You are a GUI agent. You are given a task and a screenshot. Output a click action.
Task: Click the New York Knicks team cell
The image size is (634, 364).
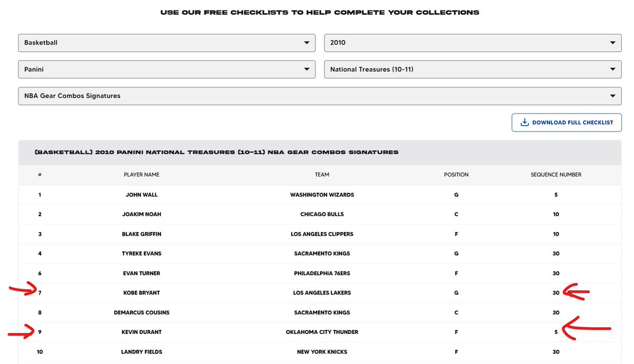point(322,351)
